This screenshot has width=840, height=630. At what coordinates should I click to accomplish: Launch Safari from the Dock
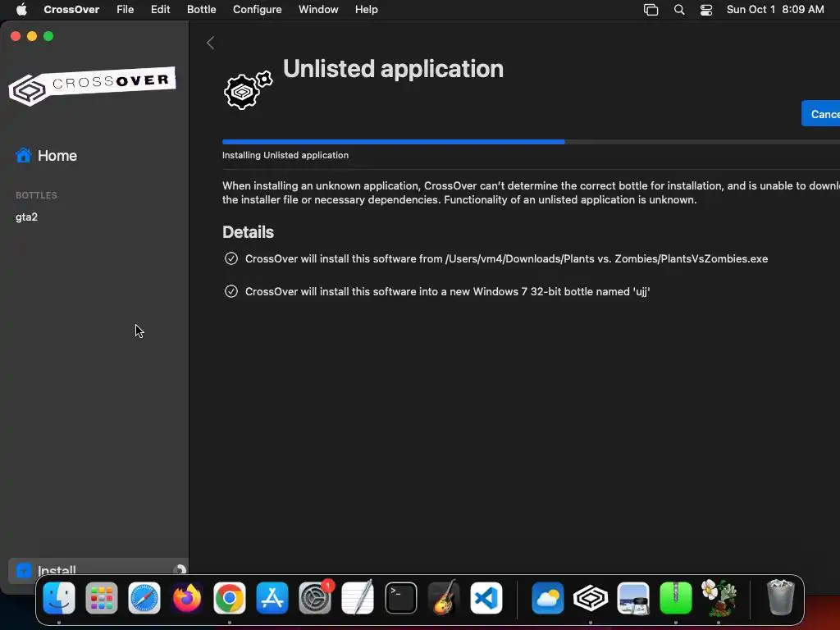[x=144, y=597]
